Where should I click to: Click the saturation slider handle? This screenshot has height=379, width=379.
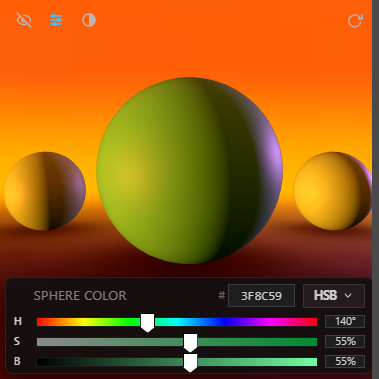[190, 343]
